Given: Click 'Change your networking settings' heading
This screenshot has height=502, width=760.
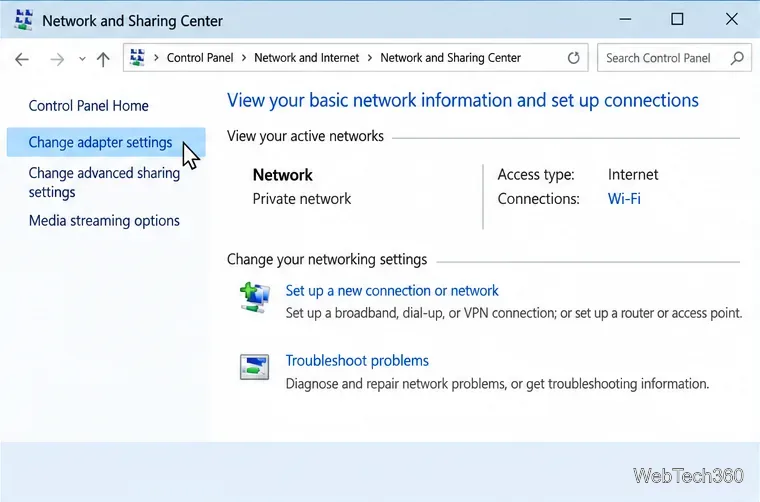Looking at the screenshot, I should [327, 259].
